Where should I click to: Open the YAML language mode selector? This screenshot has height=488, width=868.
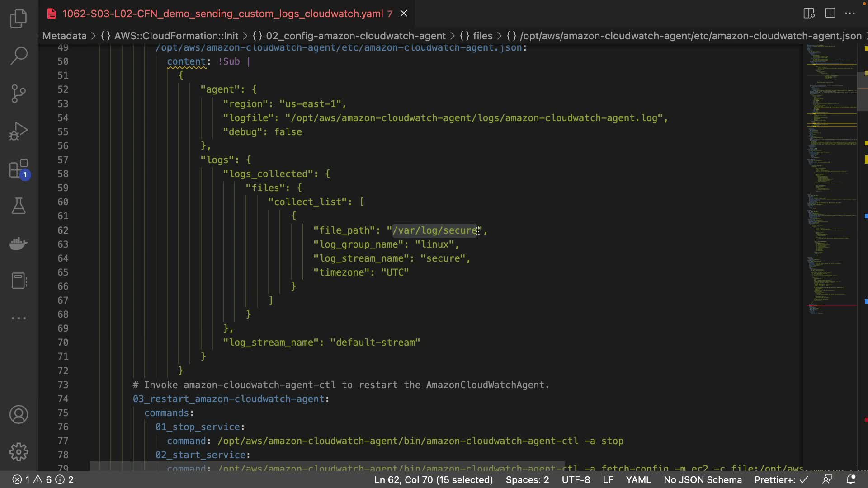638,479
